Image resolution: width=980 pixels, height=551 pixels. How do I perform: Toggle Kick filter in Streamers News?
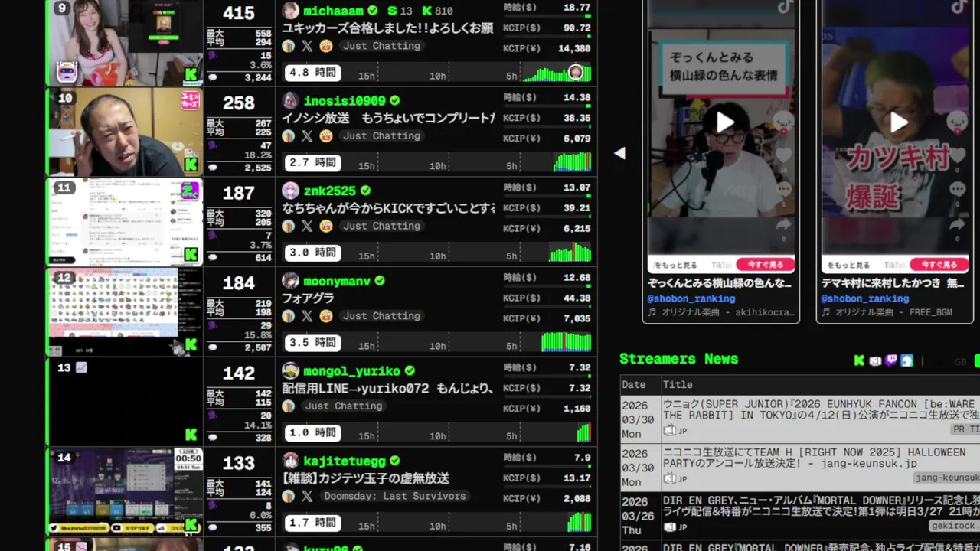point(859,360)
